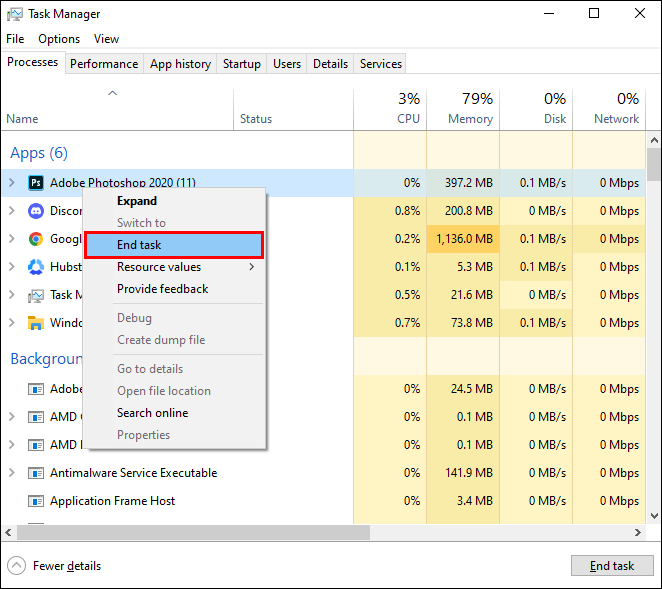Click the Task Manager process icon
Image resolution: width=662 pixels, height=589 pixels.
point(36,295)
